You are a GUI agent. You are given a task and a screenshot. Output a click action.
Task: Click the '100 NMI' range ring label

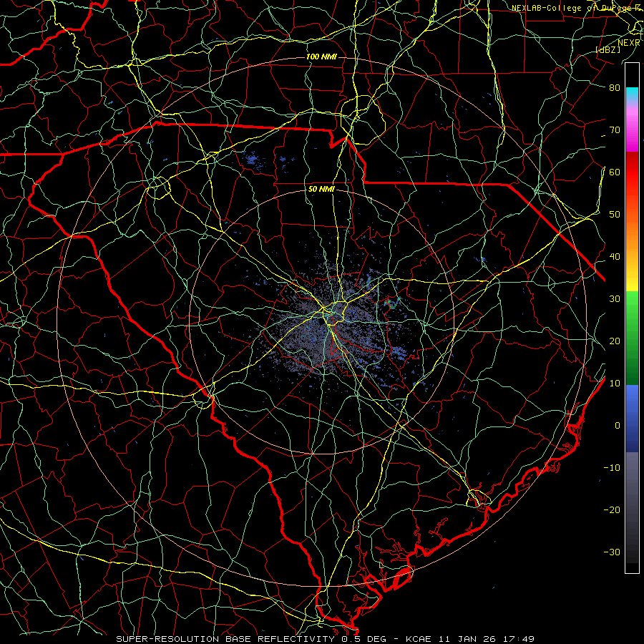321,57
